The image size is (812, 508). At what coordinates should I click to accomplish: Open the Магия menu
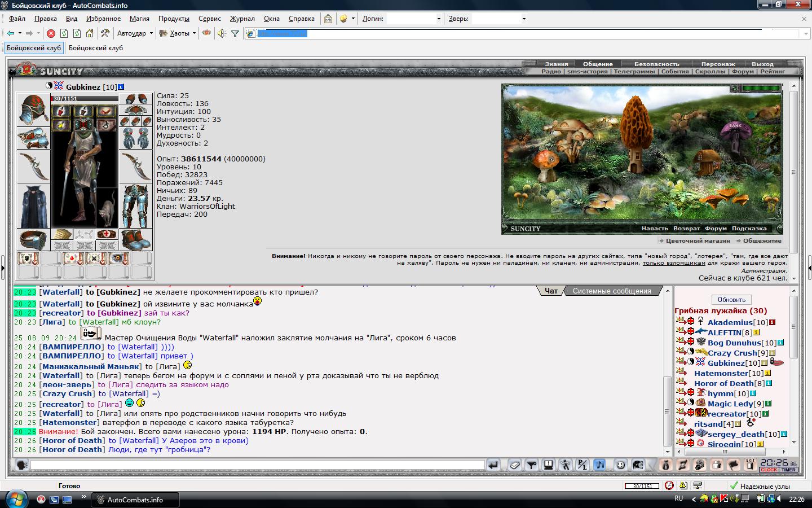pyautogui.click(x=139, y=19)
